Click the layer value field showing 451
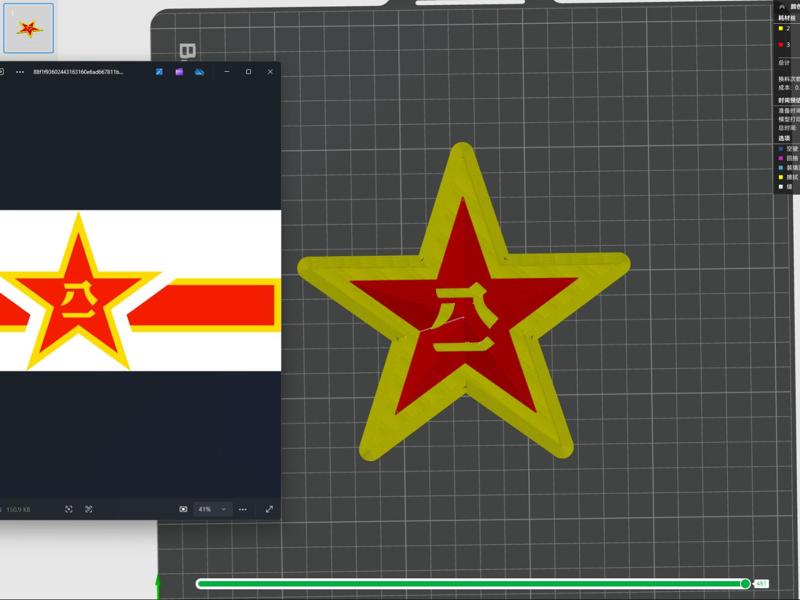 (x=761, y=583)
